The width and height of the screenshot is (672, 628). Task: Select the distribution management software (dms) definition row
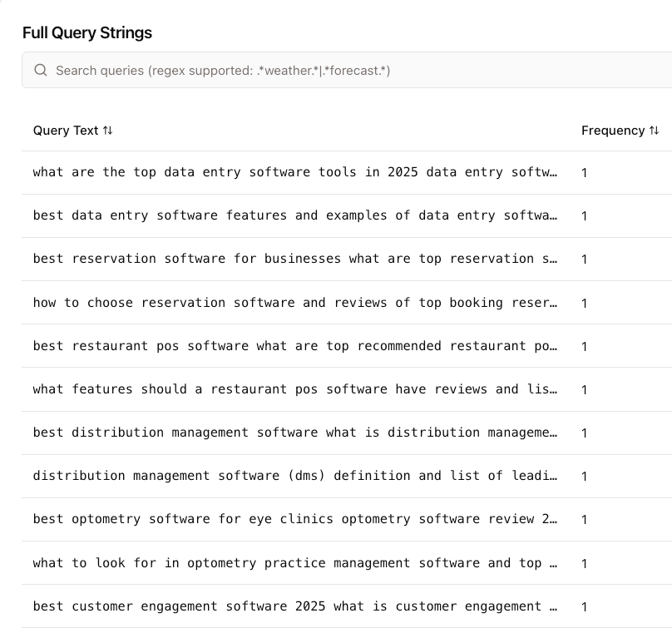pos(295,476)
